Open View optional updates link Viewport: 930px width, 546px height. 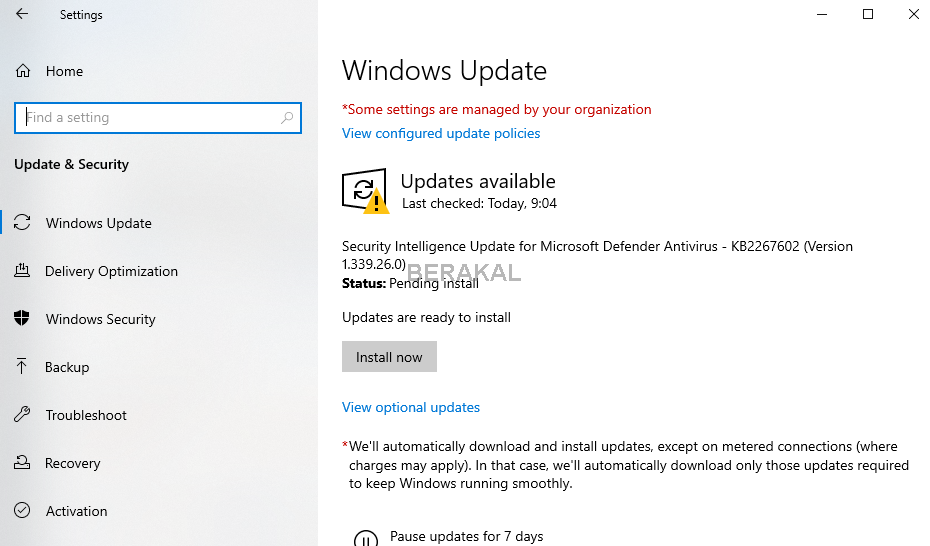[x=410, y=407]
